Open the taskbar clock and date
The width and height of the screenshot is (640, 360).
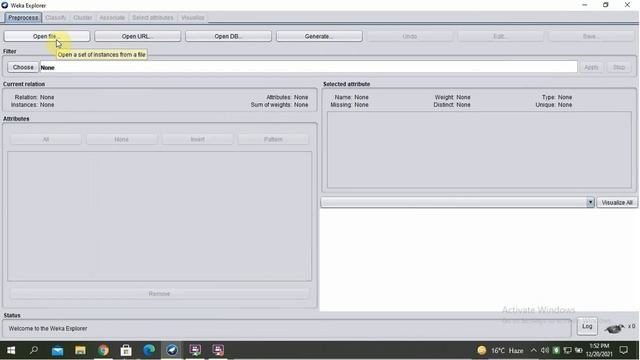coord(599,350)
